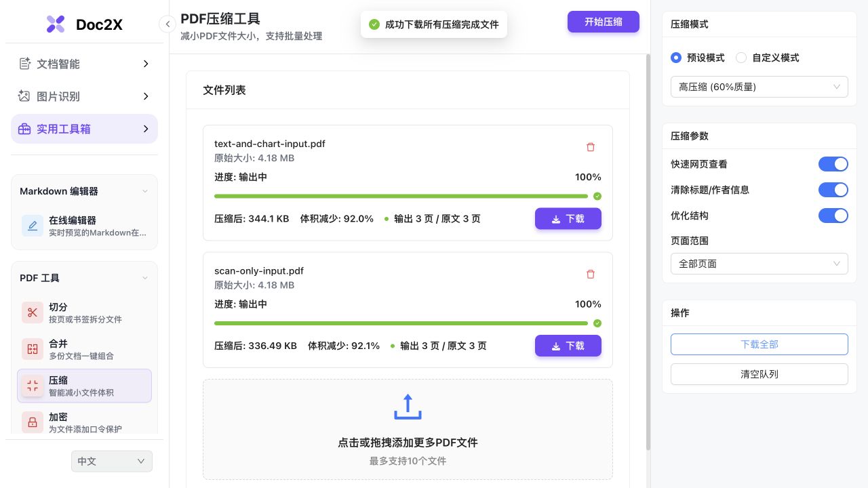The height and width of the screenshot is (488, 868).
Task: Select 预设模式 radio option
Action: click(x=676, y=58)
